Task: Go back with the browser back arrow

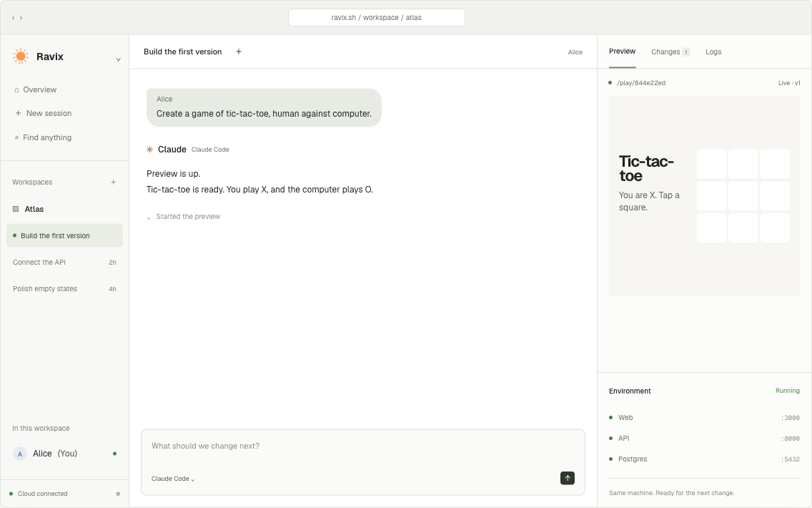Action: (13, 18)
